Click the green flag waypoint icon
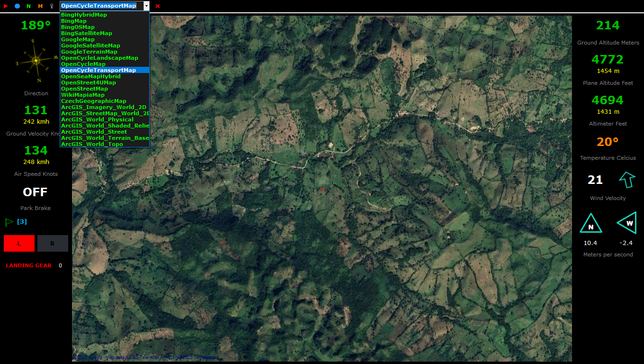This screenshot has width=644, height=364. pos(9,221)
